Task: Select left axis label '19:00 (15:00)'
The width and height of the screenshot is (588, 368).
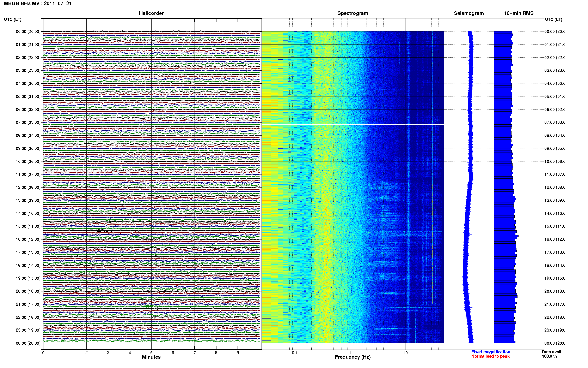Action: click(x=28, y=278)
